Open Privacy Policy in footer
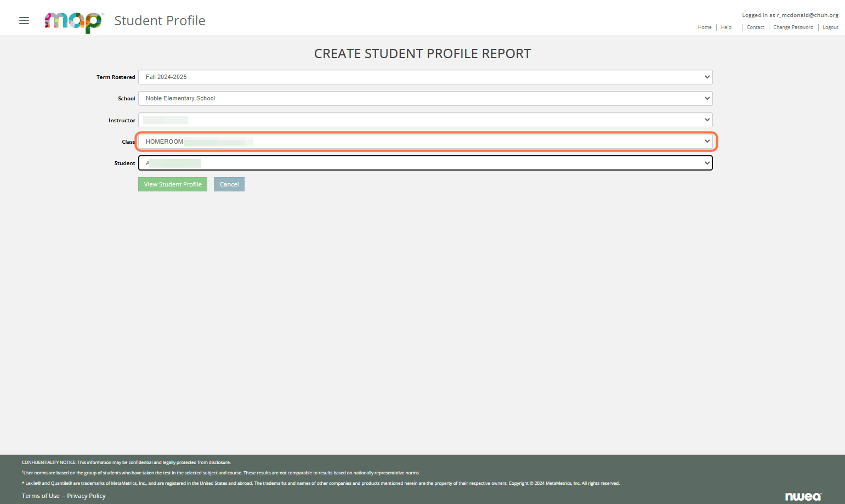The height and width of the screenshot is (504, 845). [86, 496]
